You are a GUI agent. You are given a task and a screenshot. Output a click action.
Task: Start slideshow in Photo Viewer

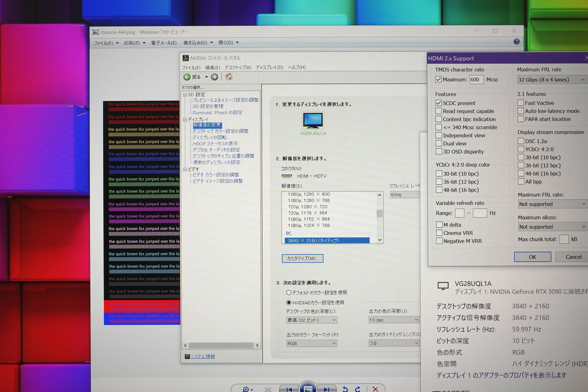click(308, 388)
